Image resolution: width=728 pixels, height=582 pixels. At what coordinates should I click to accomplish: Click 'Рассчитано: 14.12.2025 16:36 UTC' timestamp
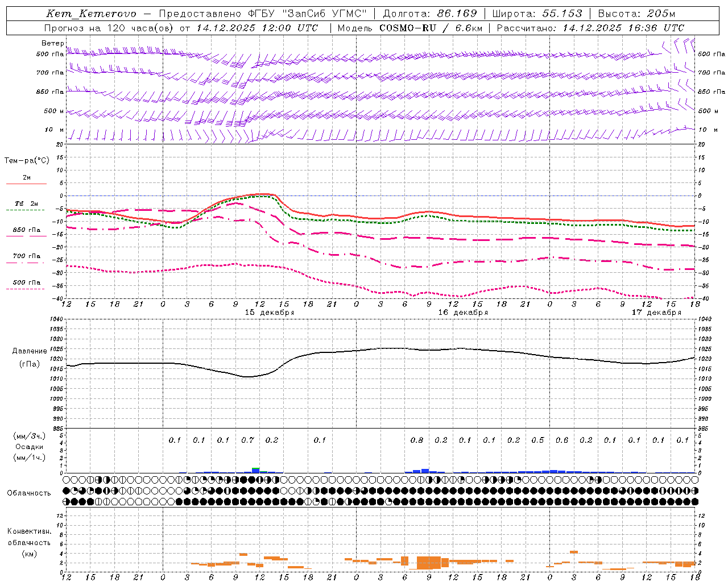tap(590, 28)
